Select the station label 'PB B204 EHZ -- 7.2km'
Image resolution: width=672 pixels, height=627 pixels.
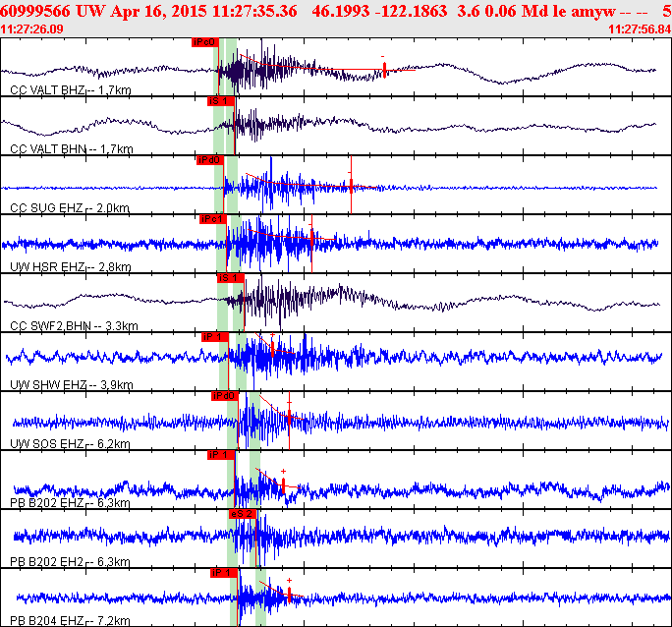tap(70, 620)
